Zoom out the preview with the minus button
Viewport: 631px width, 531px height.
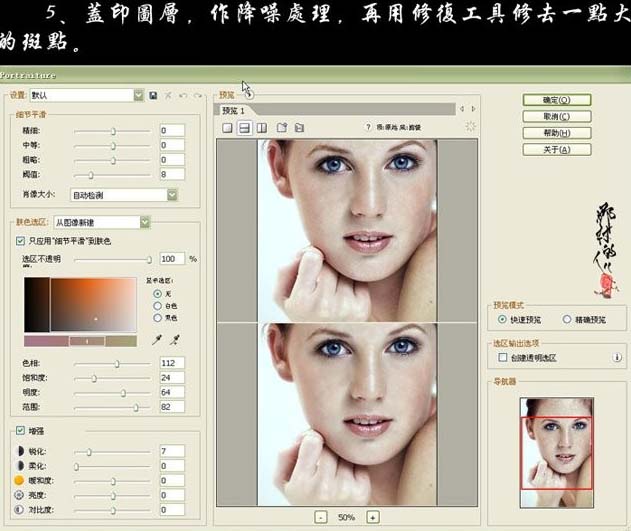click(321, 517)
